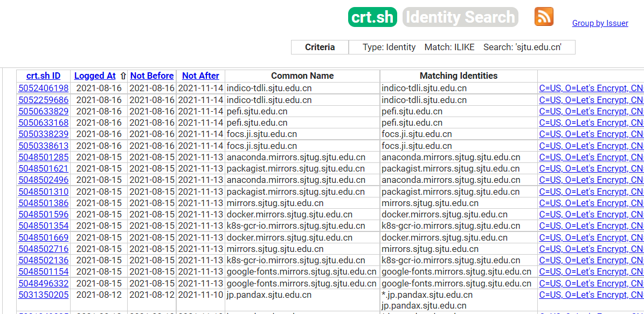Sort by the Not After column
This screenshot has width=644, height=314.
200,76
